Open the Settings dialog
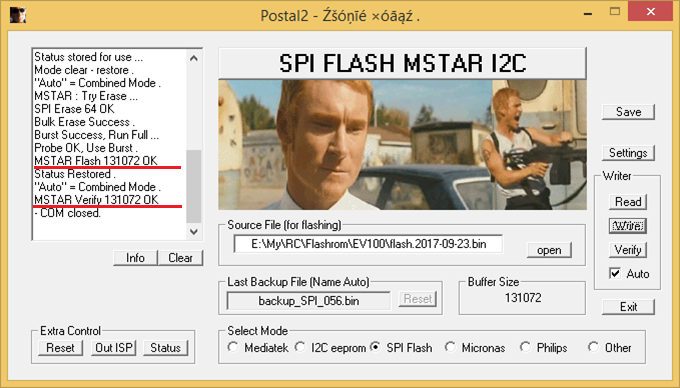The image size is (680, 388). click(x=628, y=153)
